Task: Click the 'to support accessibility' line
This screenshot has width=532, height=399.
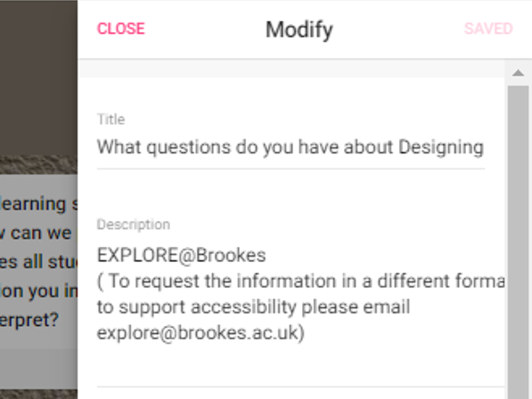Action: click(x=253, y=307)
